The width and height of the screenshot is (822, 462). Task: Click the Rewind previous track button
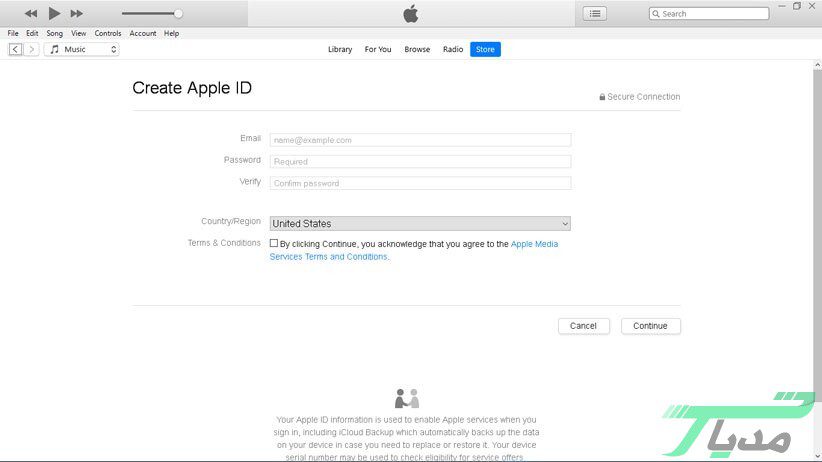coord(31,14)
